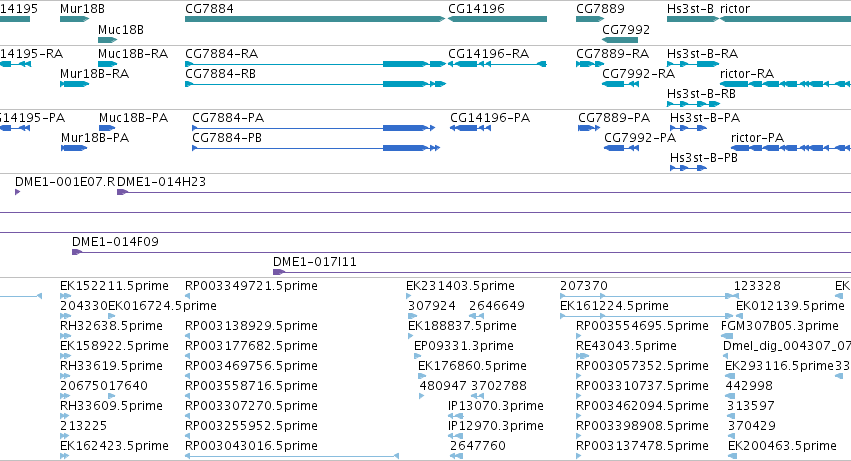Select the Mur18B-RA transcript label

point(94,74)
